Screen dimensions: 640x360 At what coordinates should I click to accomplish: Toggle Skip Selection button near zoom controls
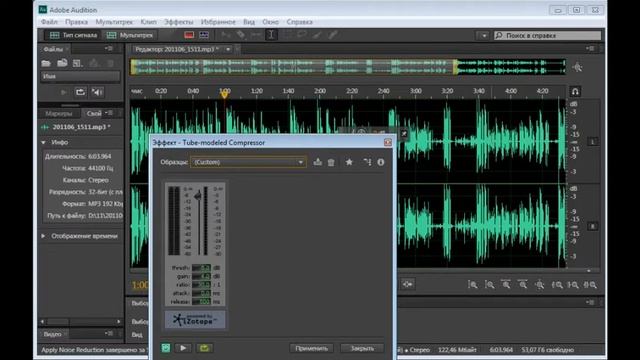407,284
